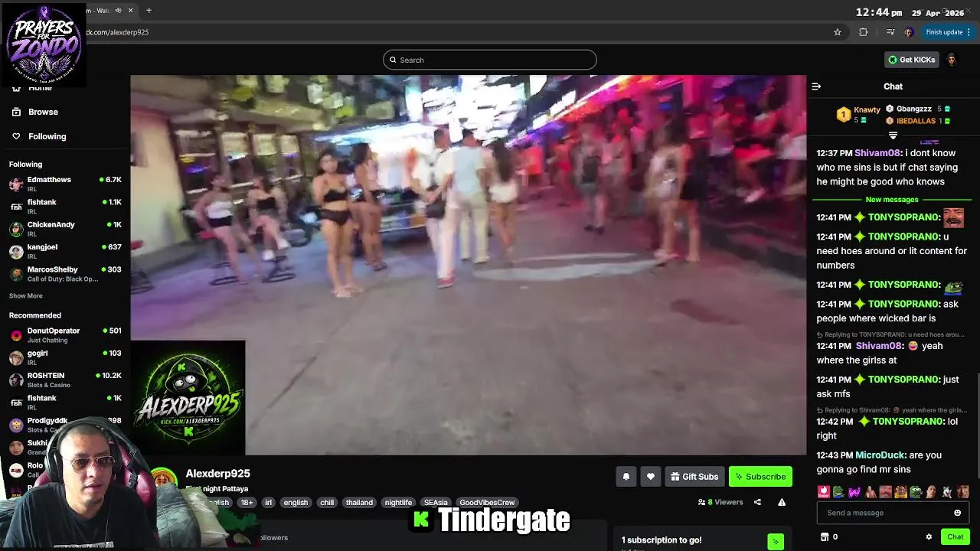Open a new browser tab with plus
The image size is (980, 551).
coord(149,10)
